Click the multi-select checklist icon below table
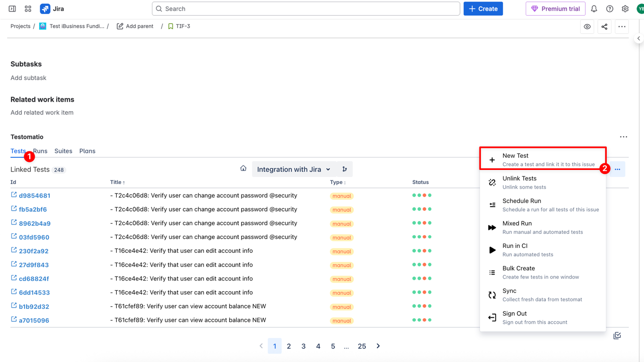 [617, 336]
